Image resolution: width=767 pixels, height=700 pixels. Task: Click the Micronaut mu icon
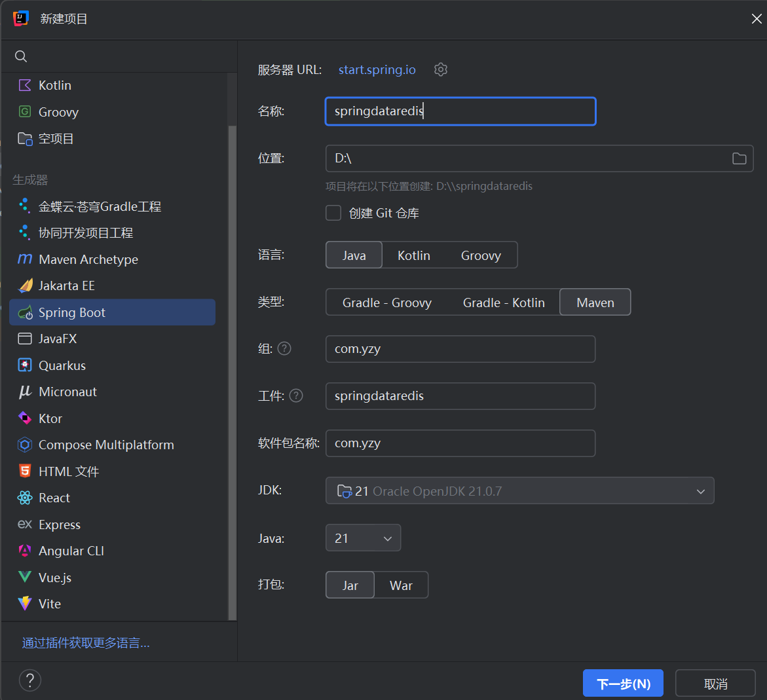pyautogui.click(x=25, y=392)
